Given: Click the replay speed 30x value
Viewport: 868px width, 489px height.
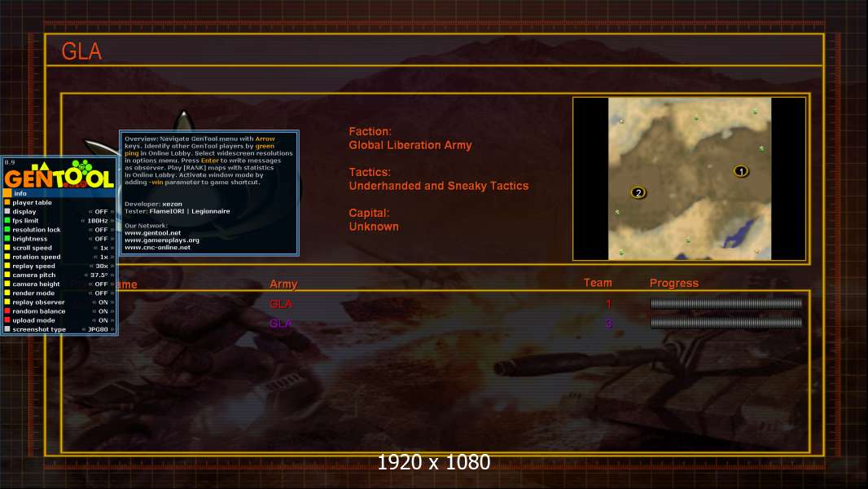Looking at the screenshot, I should click(101, 266).
